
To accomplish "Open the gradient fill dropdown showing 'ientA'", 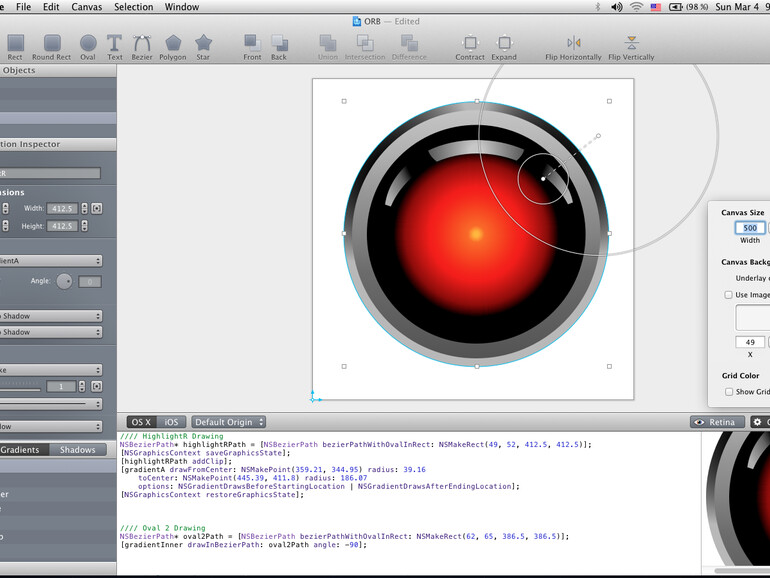I will [51, 261].
